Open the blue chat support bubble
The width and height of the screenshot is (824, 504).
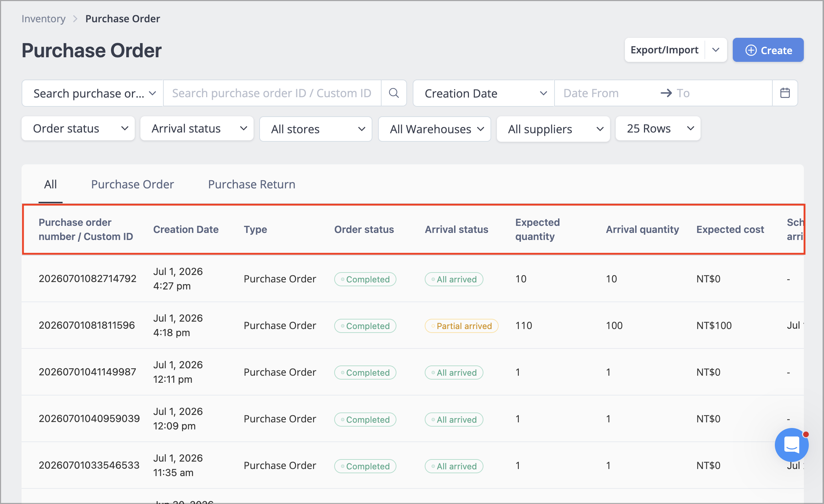(x=791, y=445)
